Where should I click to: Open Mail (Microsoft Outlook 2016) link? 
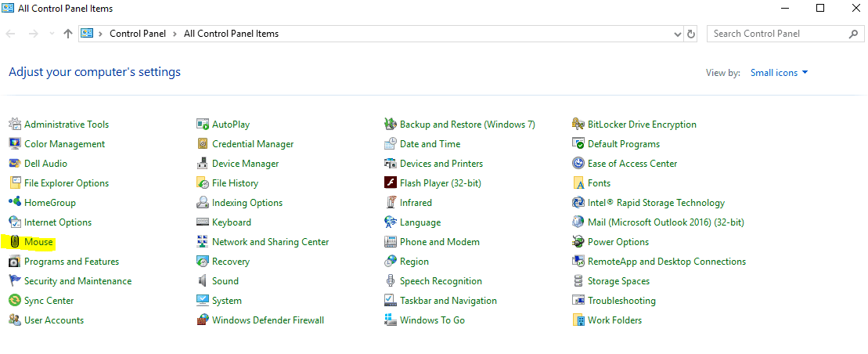pyautogui.click(x=666, y=222)
